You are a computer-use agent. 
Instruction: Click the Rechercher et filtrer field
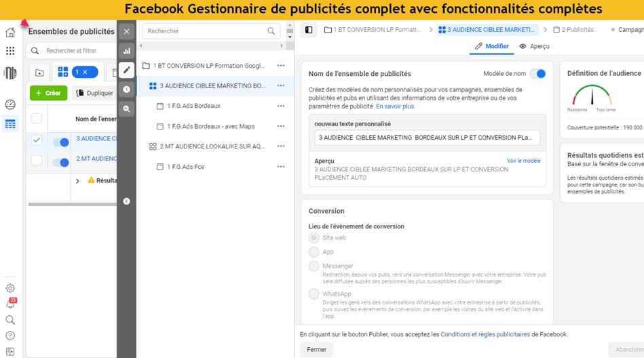(x=72, y=50)
